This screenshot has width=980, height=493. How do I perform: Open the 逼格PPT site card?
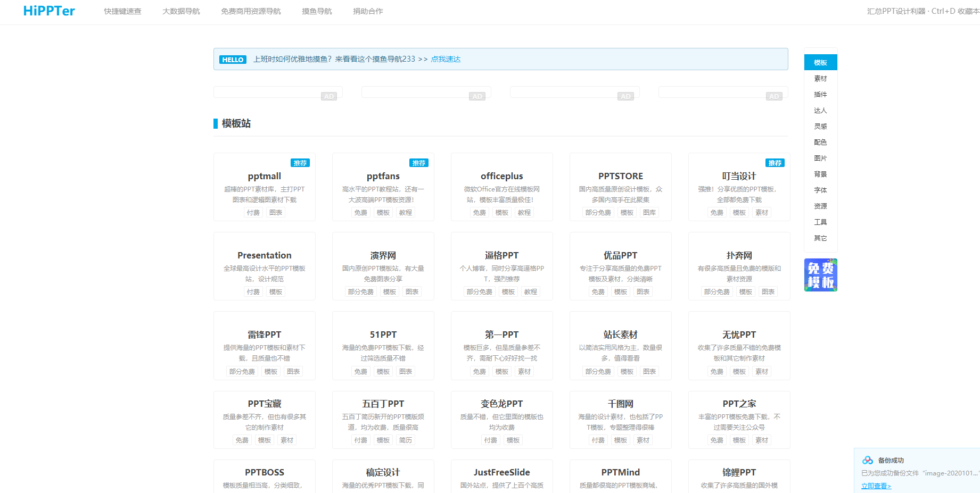click(502, 266)
